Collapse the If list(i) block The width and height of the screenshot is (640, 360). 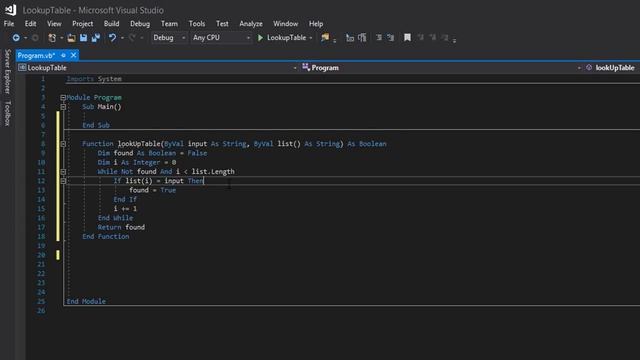[63, 181]
